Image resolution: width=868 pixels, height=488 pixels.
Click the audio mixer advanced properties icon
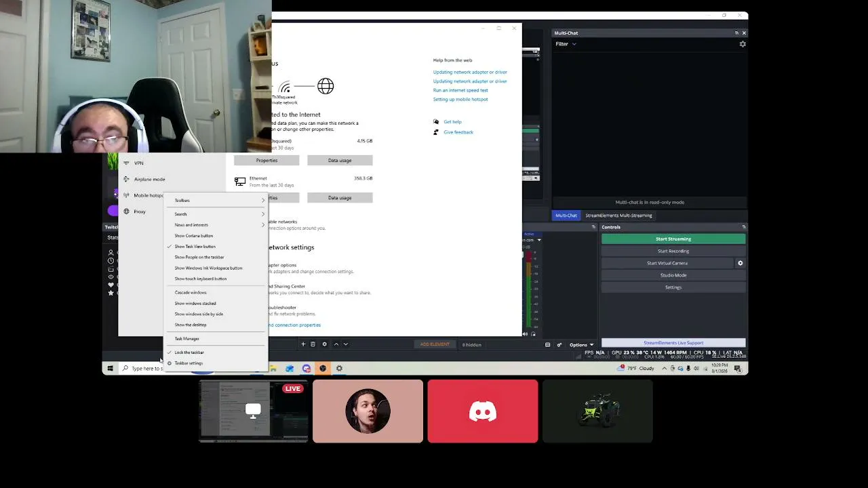559,345
